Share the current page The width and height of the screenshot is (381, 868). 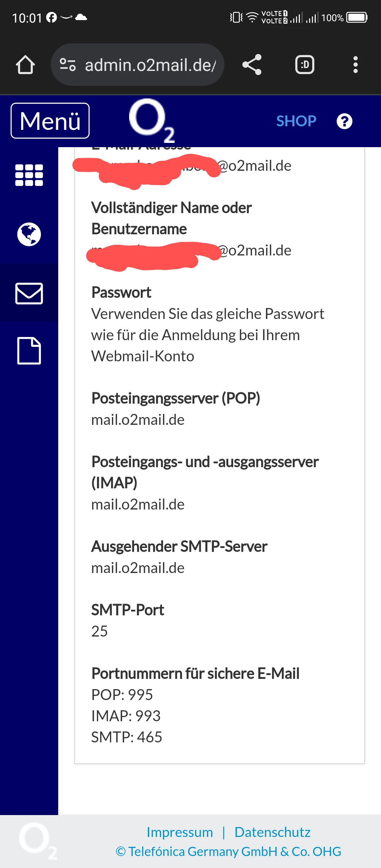point(252,65)
